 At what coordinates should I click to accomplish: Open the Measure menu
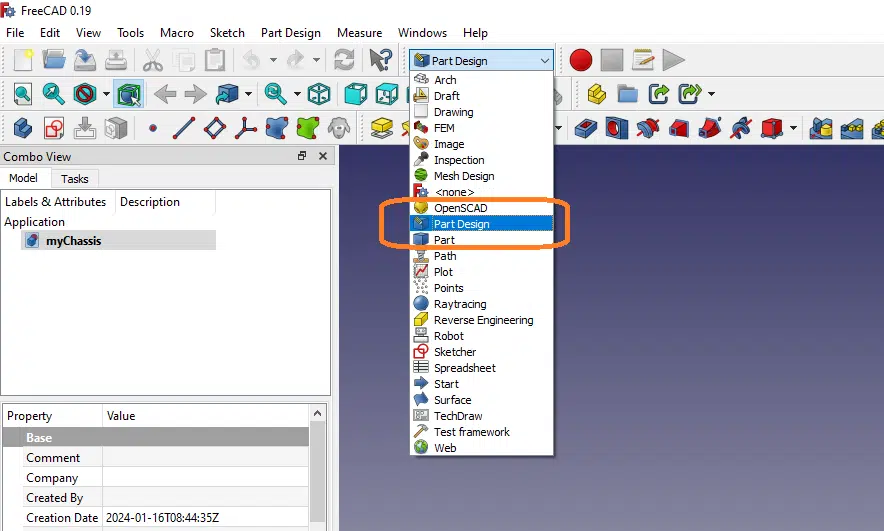[x=360, y=33]
